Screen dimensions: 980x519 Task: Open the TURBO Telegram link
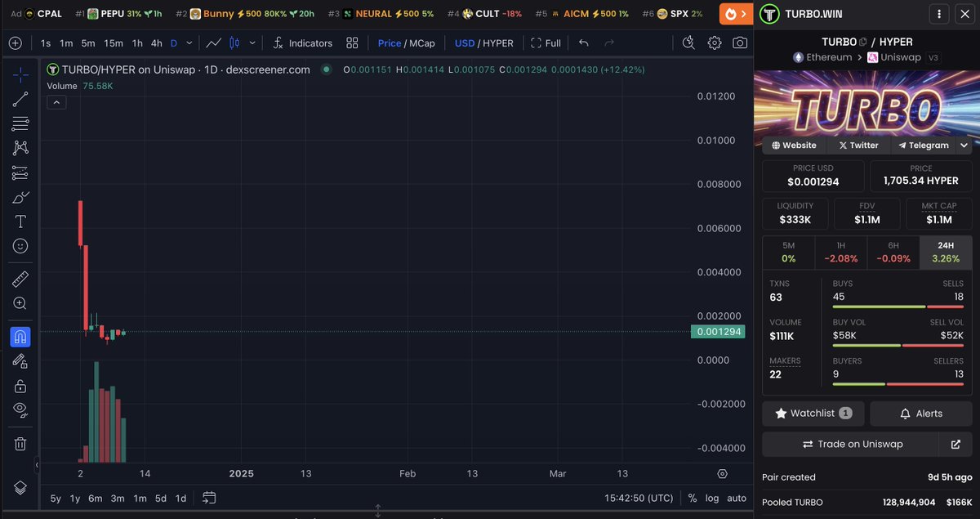(923, 145)
